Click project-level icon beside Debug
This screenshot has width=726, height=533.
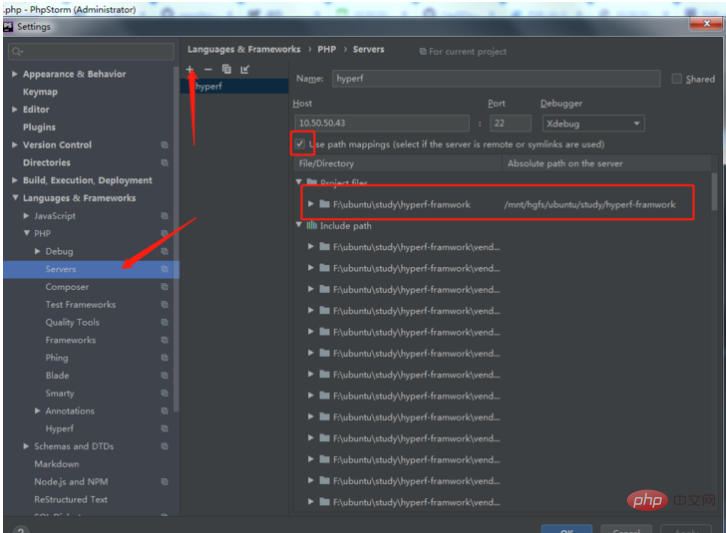(164, 251)
